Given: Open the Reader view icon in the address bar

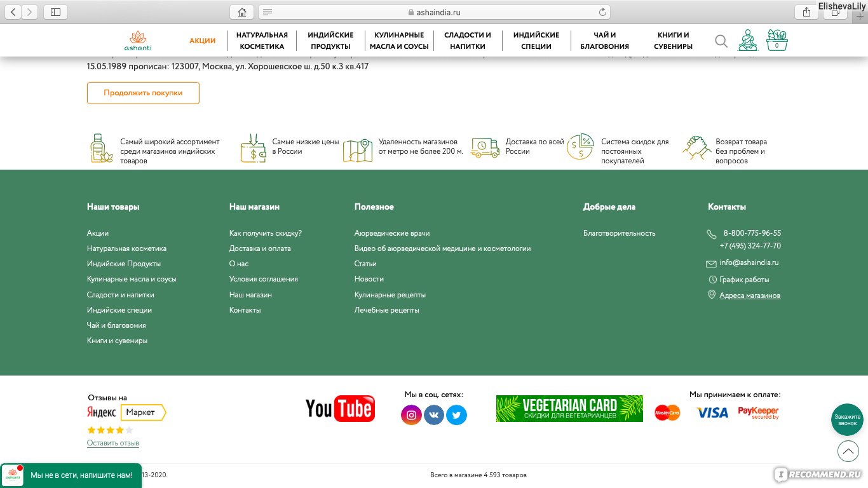Looking at the screenshot, I should coord(268,12).
